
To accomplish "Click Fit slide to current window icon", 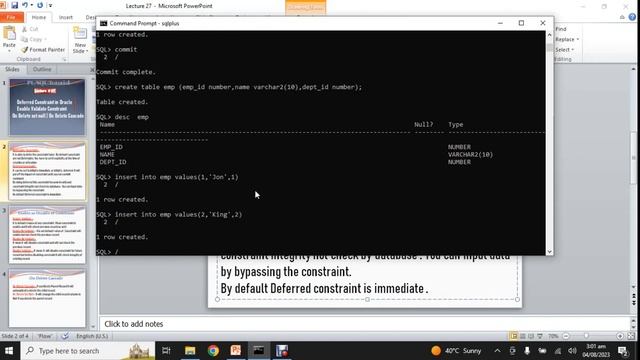I will 631,336.
